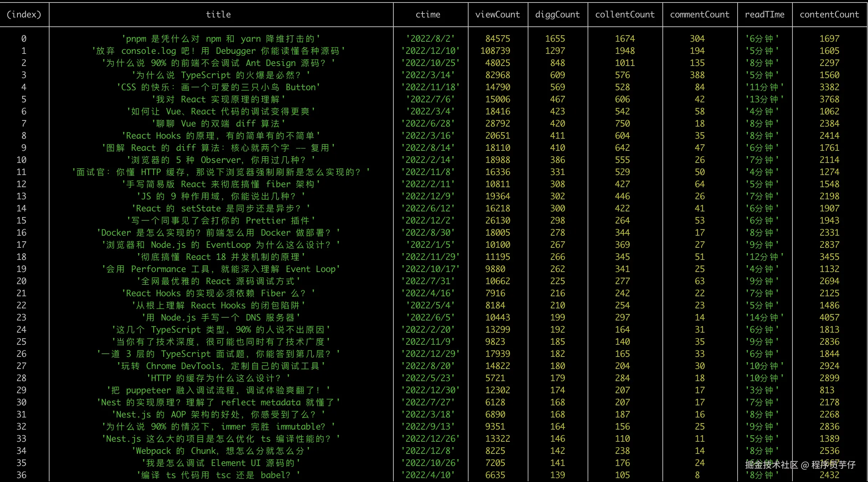Screen dimensions: 868x482
Task: Select title 'React Hooks 的原理，有的简单有的不简单'
Action: [221, 136]
